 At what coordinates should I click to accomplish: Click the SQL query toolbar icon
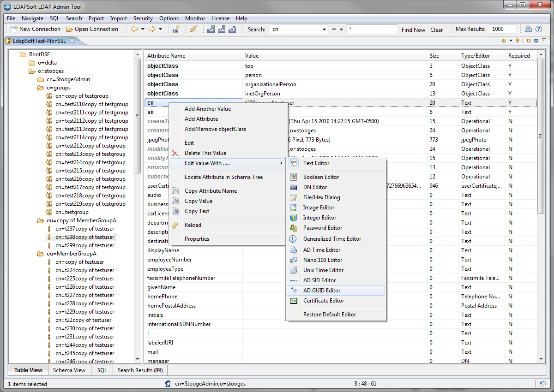click(x=175, y=29)
